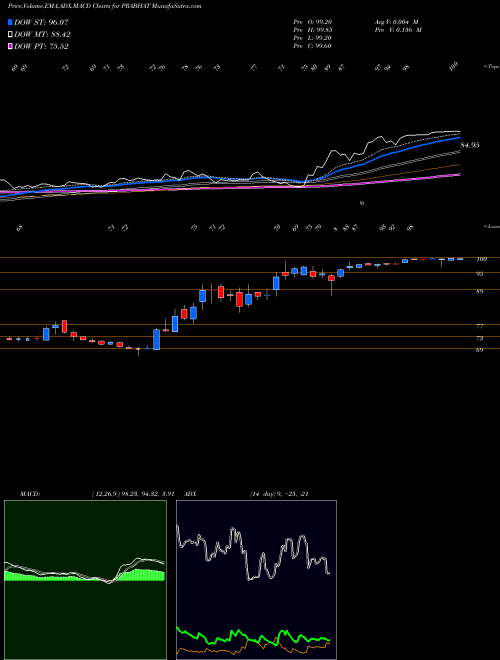Click the 77 price axis label
This screenshot has width=500, height=660.
click(x=480, y=326)
